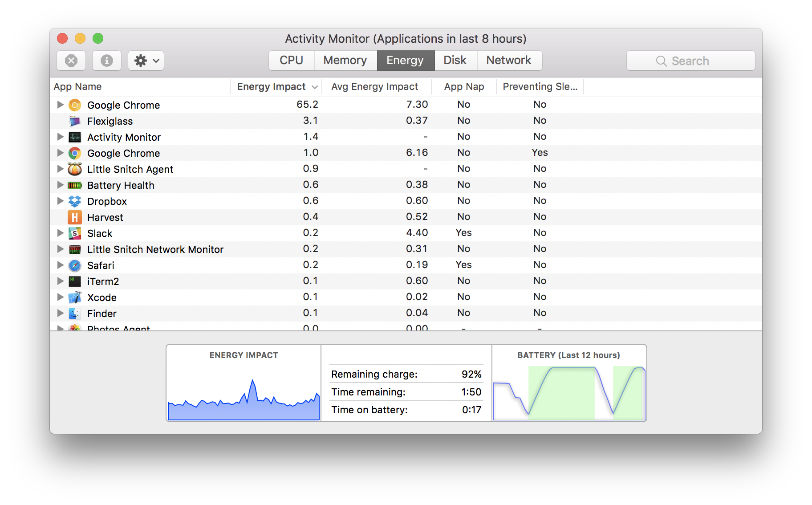812x505 pixels.
Task: Click the Finder app icon
Action: click(75, 314)
